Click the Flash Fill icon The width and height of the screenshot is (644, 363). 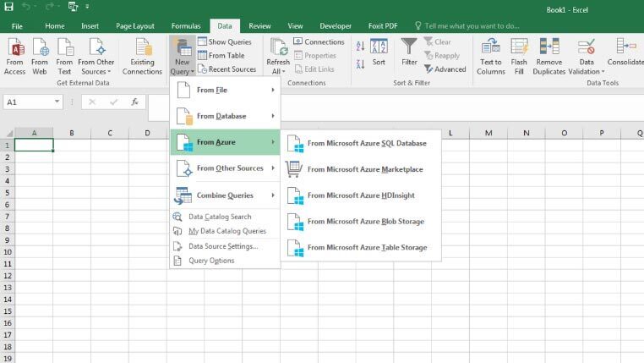(519, 49)
